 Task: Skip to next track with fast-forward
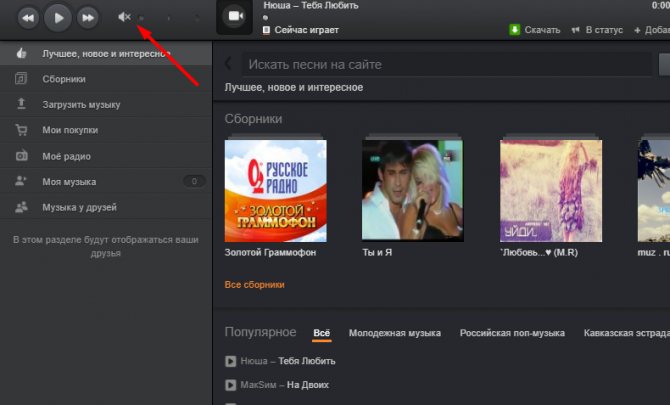point(88,18)
